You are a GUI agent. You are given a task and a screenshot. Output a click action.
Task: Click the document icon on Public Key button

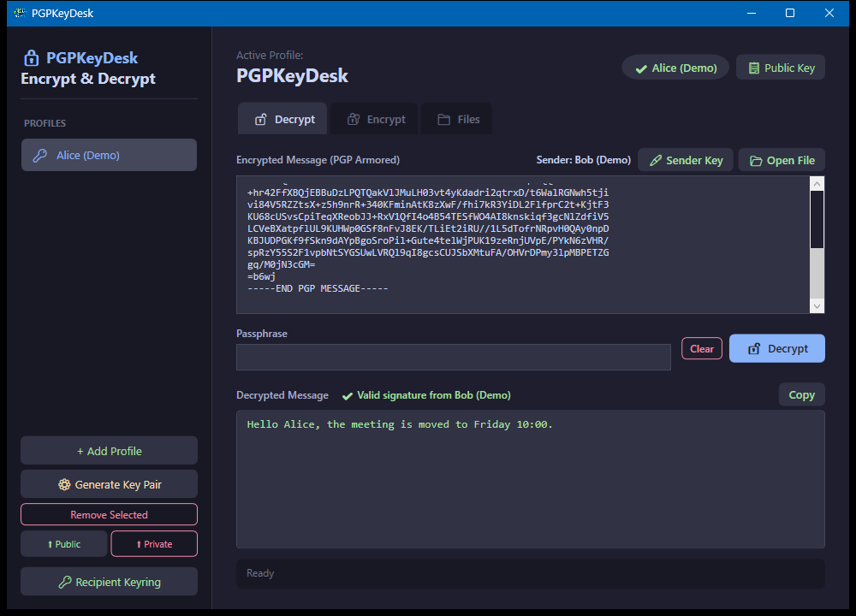pos(754,68)
